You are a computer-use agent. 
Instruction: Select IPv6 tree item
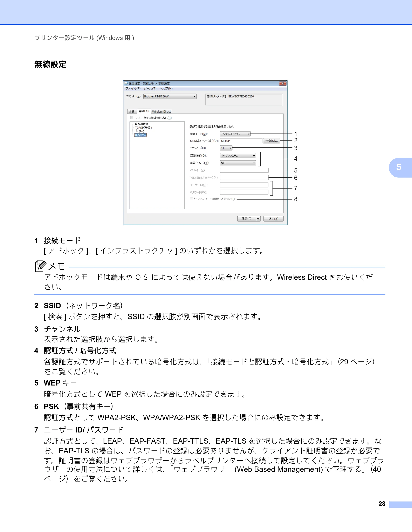[142, 131]
